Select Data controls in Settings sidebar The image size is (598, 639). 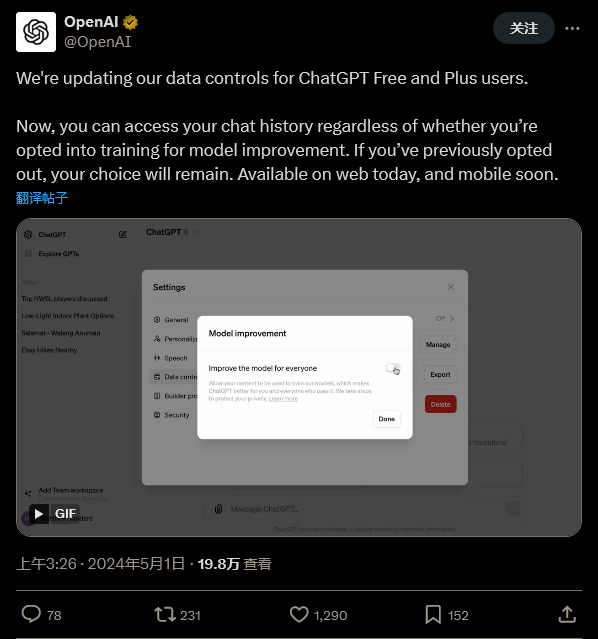(175, 377)
